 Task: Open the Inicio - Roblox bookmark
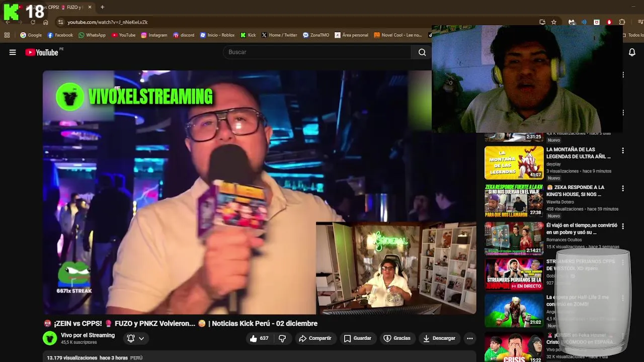(x=217, y=35)
